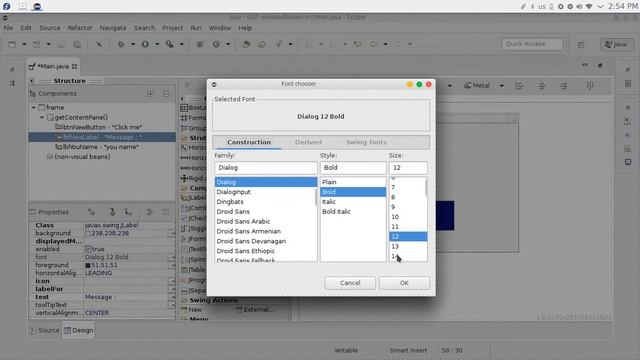Select (non-visual beans) tree item
This screenshot has height=360, width=640.
[x=78, y=157]
